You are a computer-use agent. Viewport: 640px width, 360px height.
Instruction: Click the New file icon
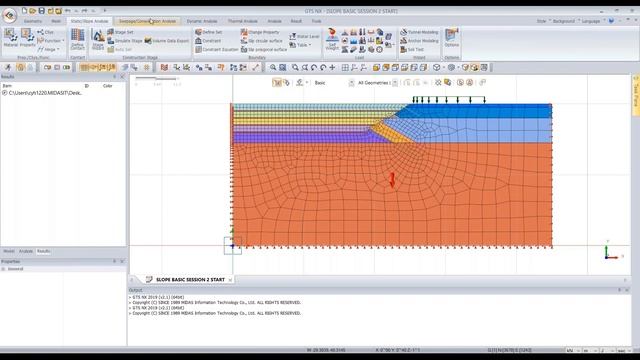tap(24, 11)
